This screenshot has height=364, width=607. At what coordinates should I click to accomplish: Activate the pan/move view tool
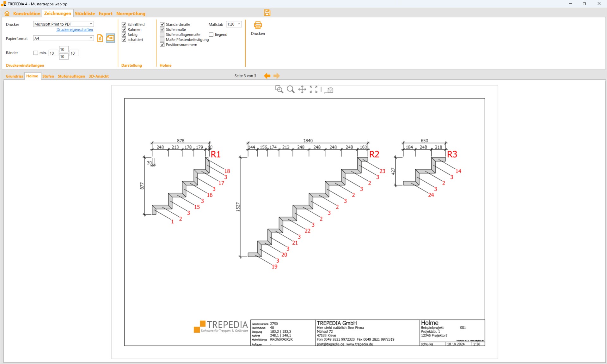(x=302, y=89)
